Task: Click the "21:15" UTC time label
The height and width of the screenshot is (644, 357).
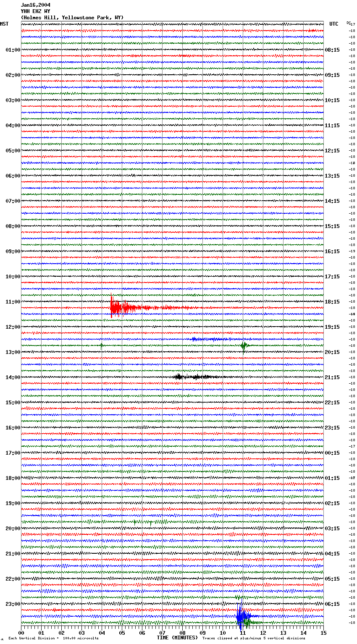Action: tap(332, 377)
